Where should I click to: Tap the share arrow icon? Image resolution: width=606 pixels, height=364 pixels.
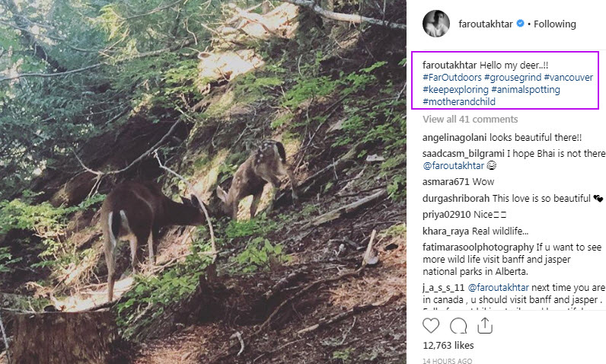click(485, 326)
